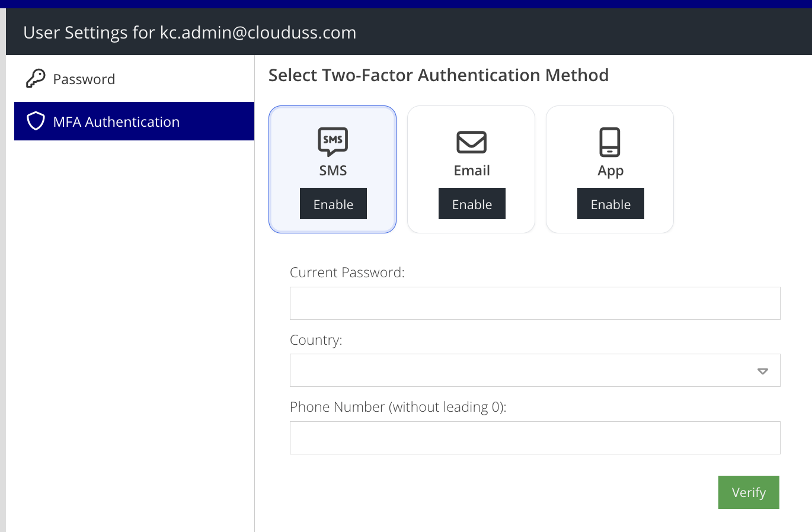Select the SMS speech bubble icon

[x=333, y=142]
